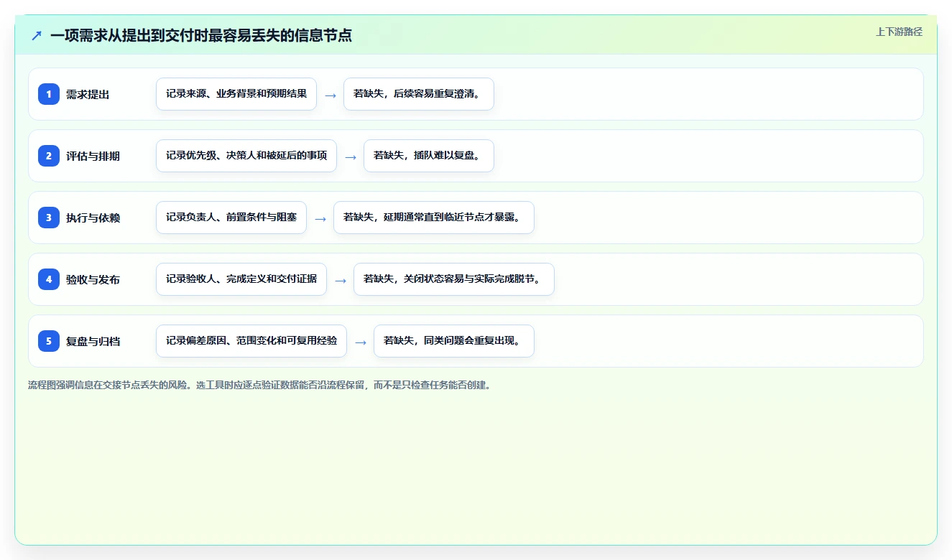The image size is (952, 560).
Task: Click the step 2 number badge
Action: coord(49,156)
